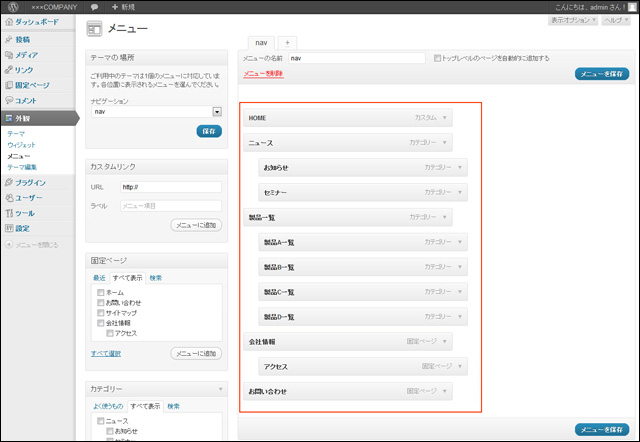Expand the アクセス menu item arrow
Image resolution: width=640 pixels, height=442 pixels.
coord(460,366)
